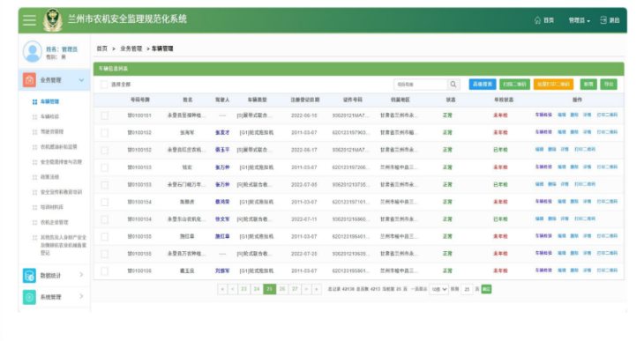Open 安全宣传和教育培训 in sidebar
644x341 pixels.
coord(61,192)
